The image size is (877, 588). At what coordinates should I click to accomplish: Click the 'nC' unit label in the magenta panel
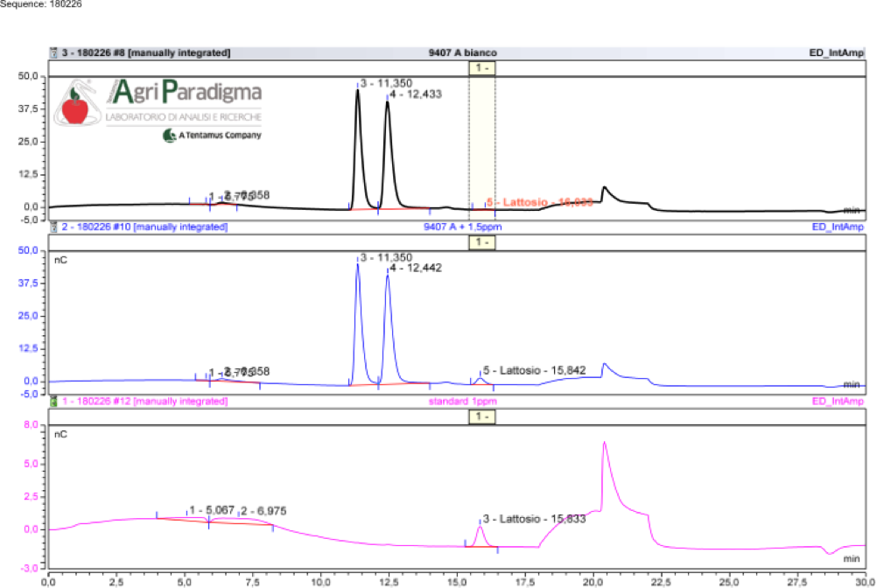point(60,434)
